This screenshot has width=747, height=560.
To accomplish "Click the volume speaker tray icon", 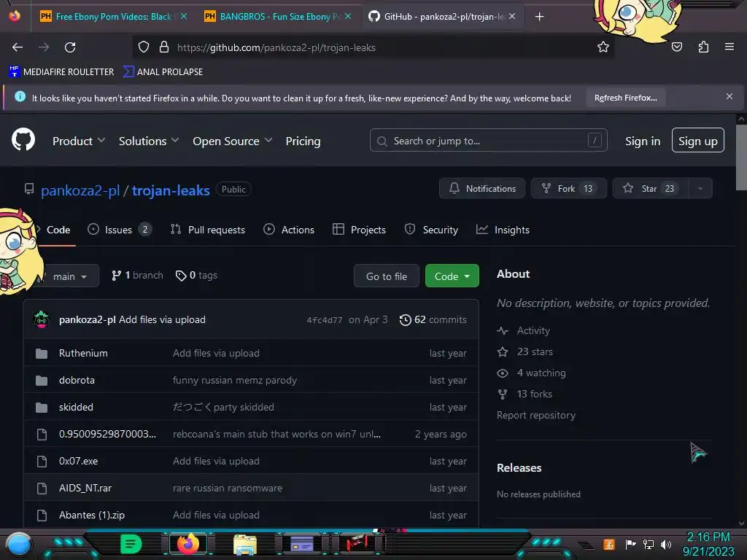I will point(666,545).
